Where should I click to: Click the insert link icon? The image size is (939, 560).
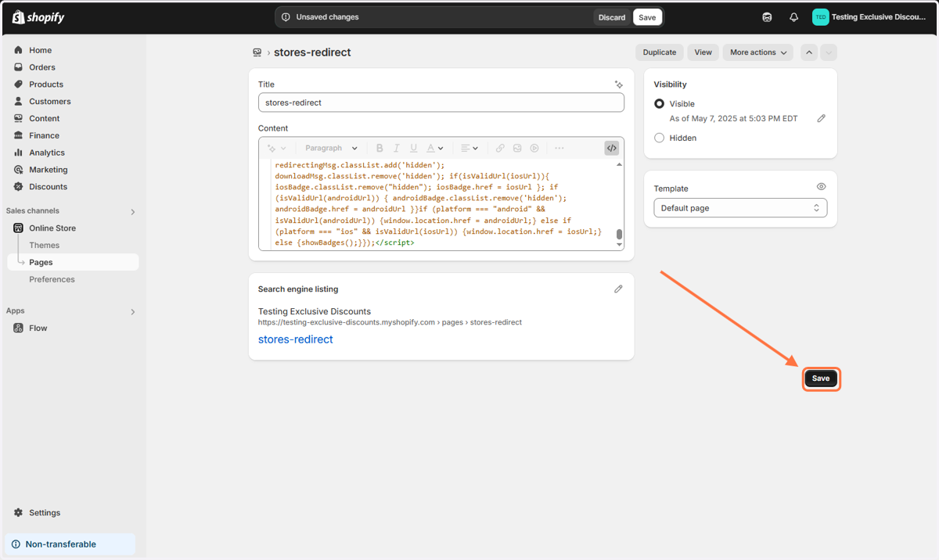point(500,148)
